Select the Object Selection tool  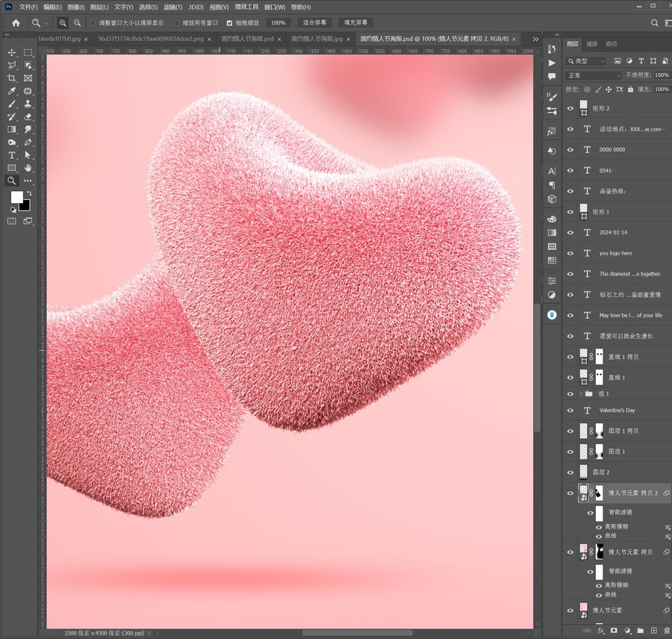coord(28,66)
